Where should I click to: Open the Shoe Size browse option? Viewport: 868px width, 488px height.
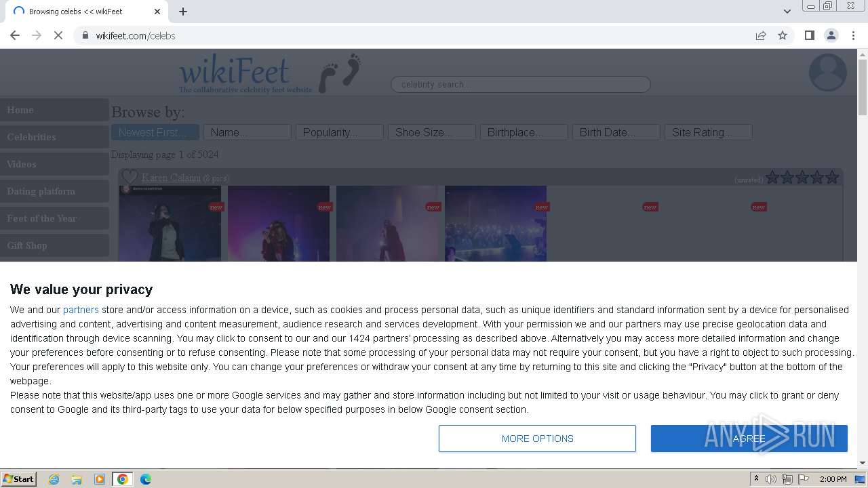[432, 132]
